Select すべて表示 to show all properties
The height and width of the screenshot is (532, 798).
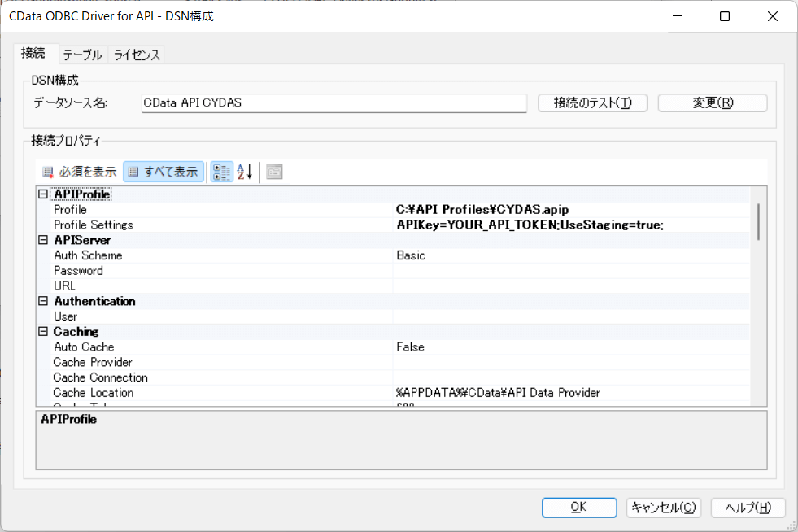click(164, 172)
